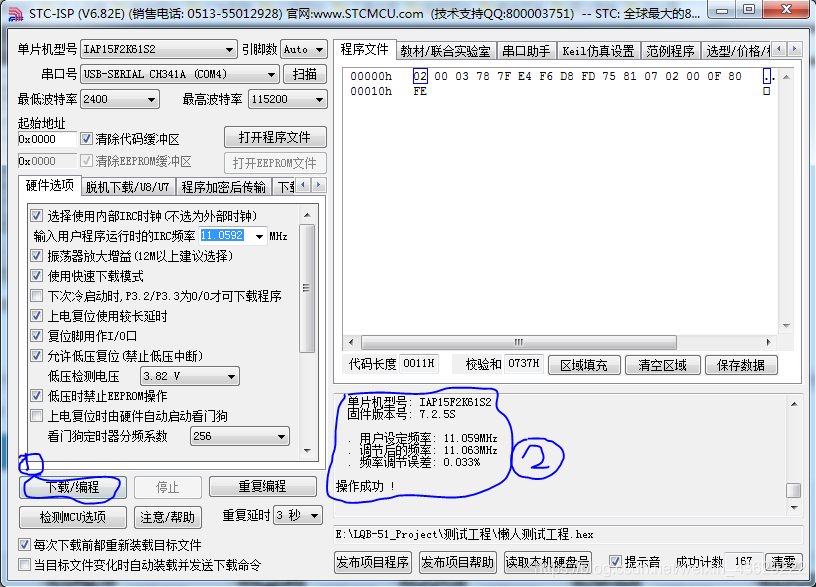
Task: Toggle the clear code buffer checkbox
Action: point(85,138)
